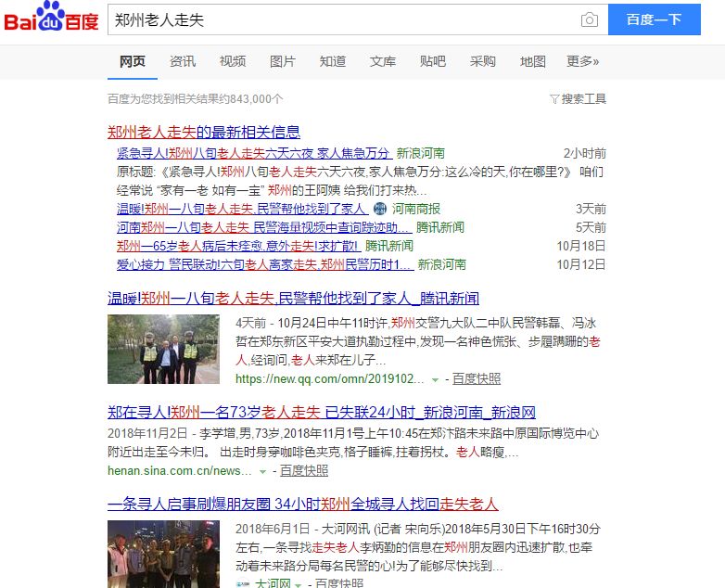Image resolution: width=725 pixels, height=588 pixels.
Task: Click the https://new.qq.com/omn URL
Action: point(330,379)
